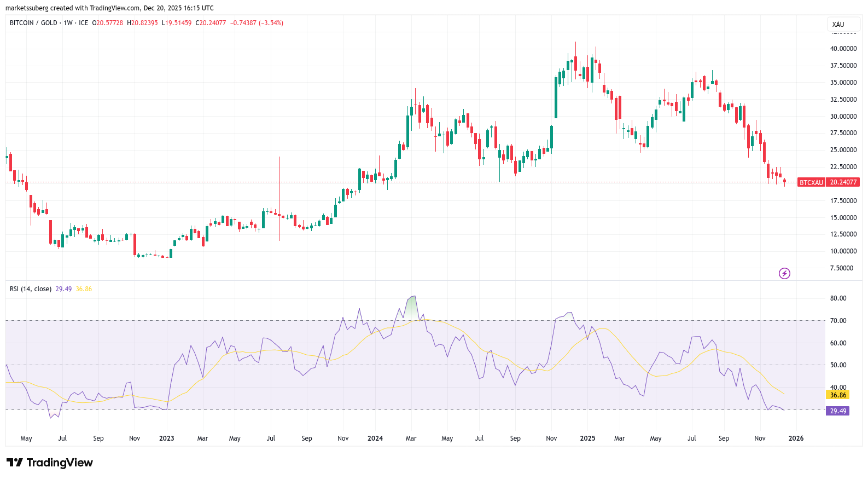
Task: Click the RSI (14, close) indicator legend
Action: coord(31,289)
